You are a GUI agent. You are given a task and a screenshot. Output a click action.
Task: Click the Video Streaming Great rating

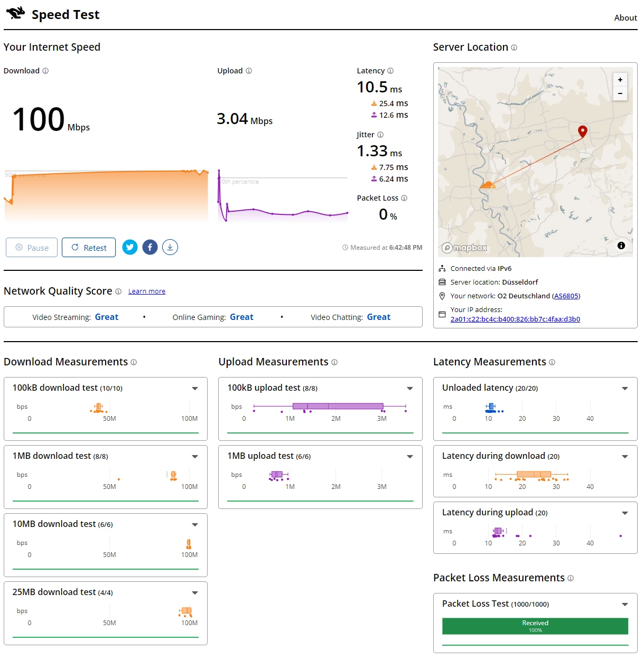tap(106, 317)
